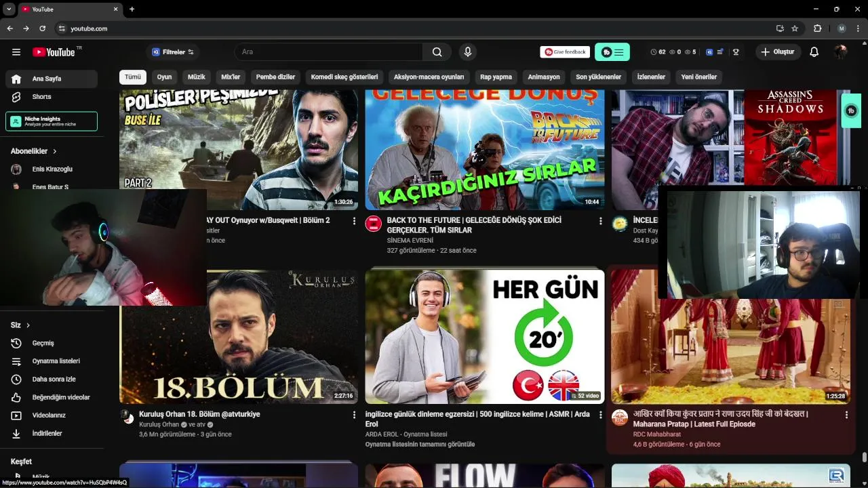Open the Sinema Evreni channel avatar
868x488 pixels.
coord(374,224)
